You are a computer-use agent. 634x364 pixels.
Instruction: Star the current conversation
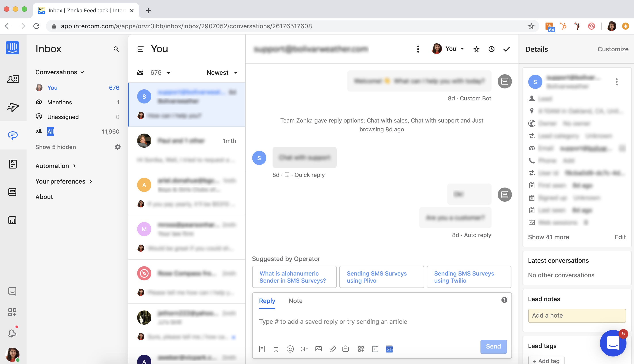476,49
